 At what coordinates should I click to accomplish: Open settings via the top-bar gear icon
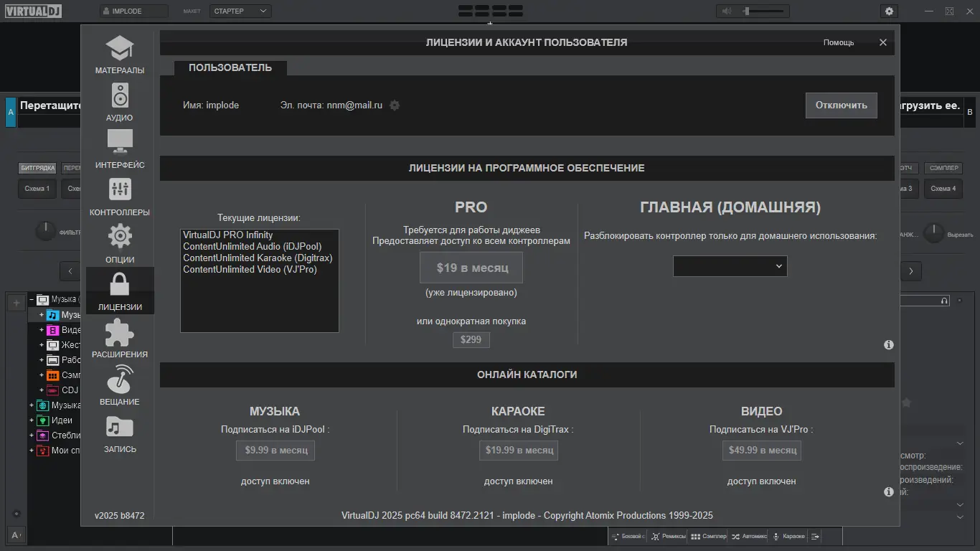890,11
